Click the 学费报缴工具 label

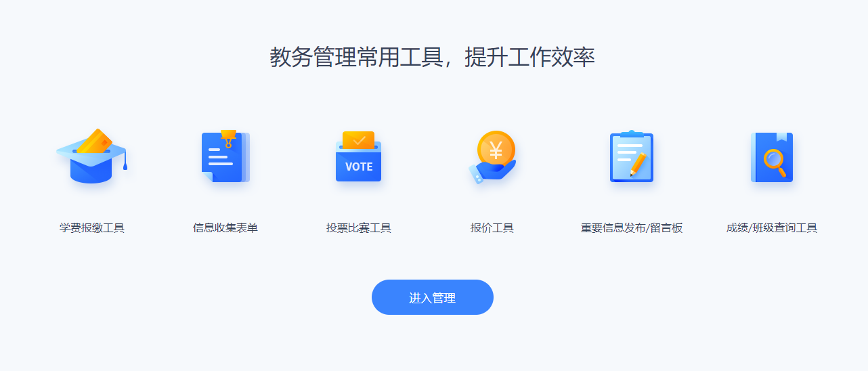point(92,228)
